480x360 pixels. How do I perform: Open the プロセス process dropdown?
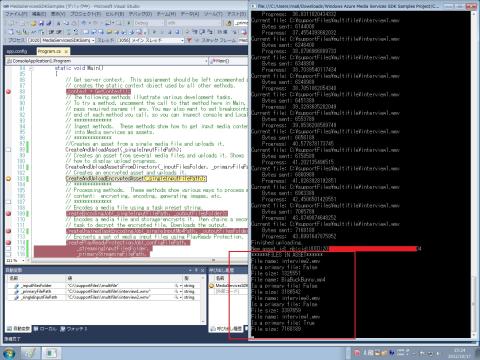click(62, 40)
